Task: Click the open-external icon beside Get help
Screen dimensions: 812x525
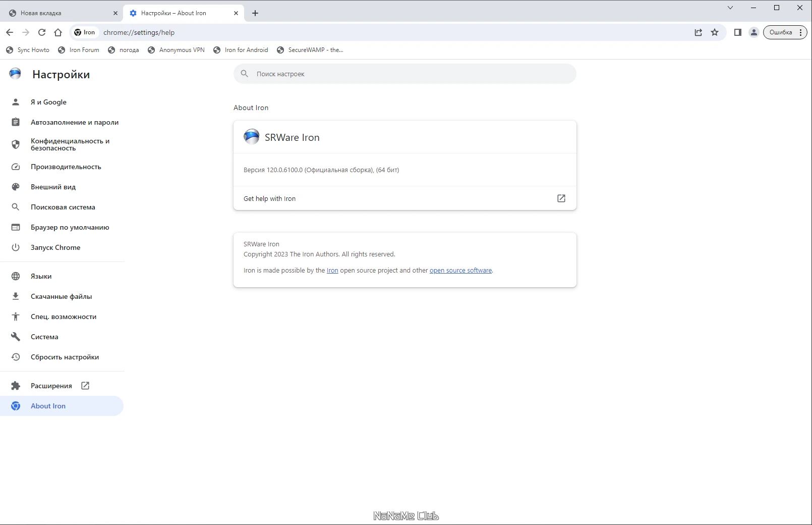Action: pyautogui.click(x=561, y=198)
